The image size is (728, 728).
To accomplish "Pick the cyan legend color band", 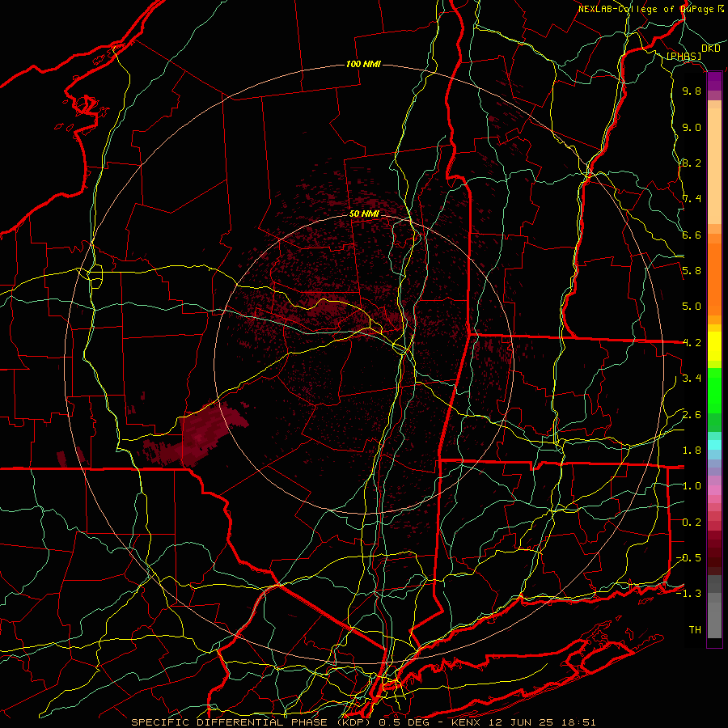I will click(x=714, y=445).
